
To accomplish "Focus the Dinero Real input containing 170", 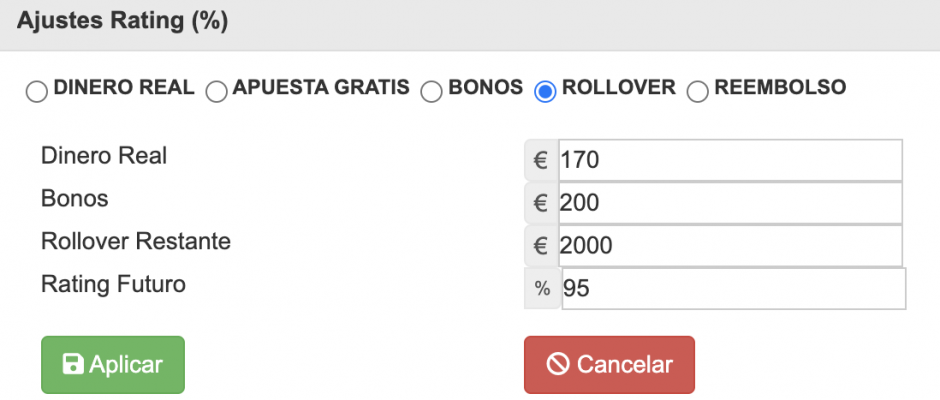I will pyautogui.click(x=730, y=160).
